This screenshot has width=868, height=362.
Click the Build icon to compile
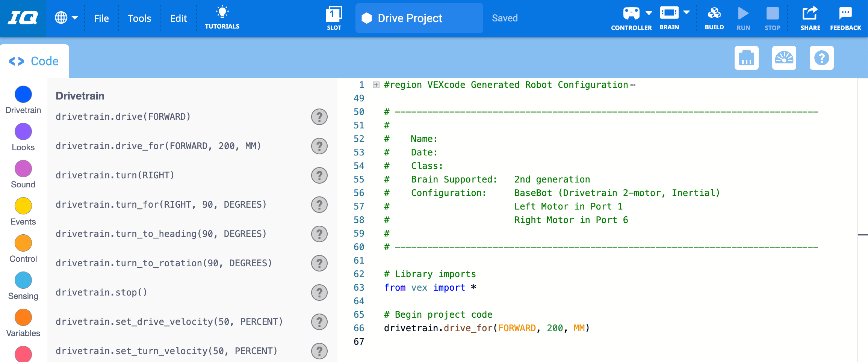(x=714, y=15)
